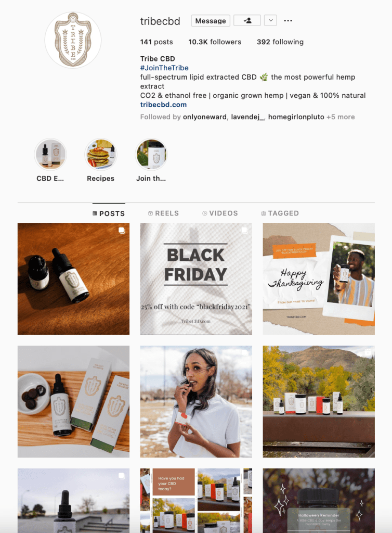
Task: Switch to the Reels tab
Action: click(163, 213)
